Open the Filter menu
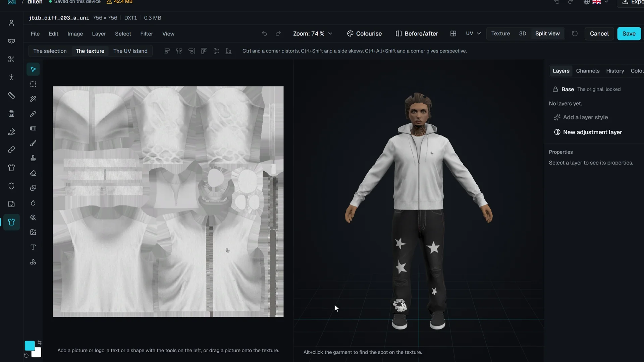Image resolution: width=644 pixels, height=362 pixels. click(x=147, y=34)
